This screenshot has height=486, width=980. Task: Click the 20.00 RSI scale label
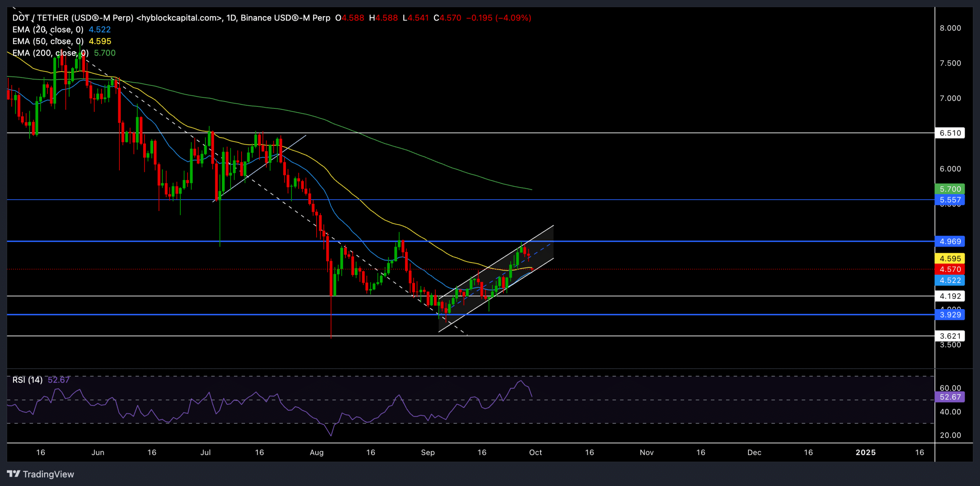(x=950, y=435)
